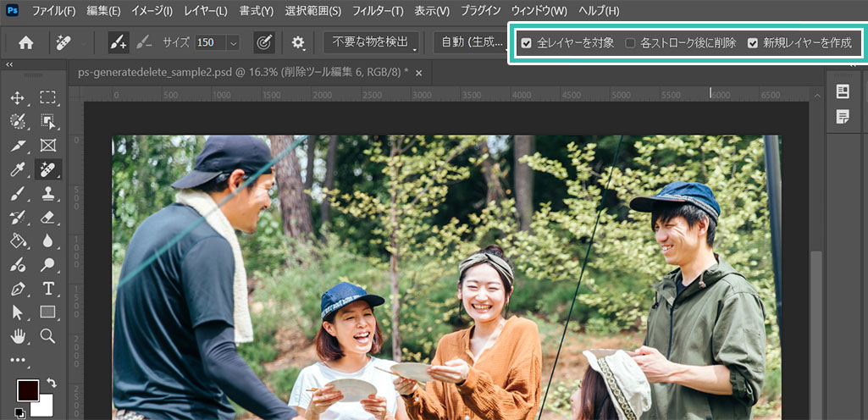Select the Brush tool

click(18, 194)
